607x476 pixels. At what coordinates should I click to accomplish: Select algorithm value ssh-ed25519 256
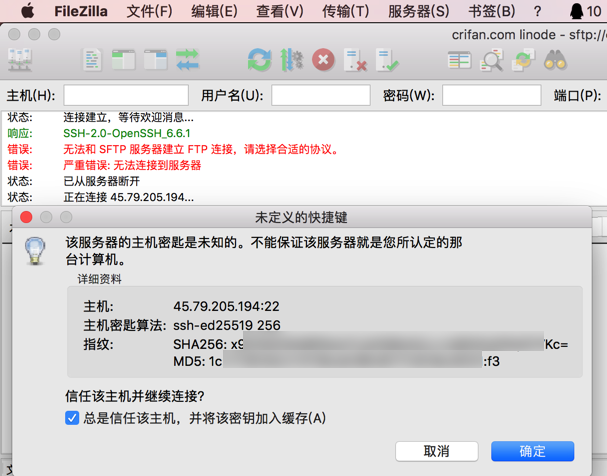click(227, 325)
